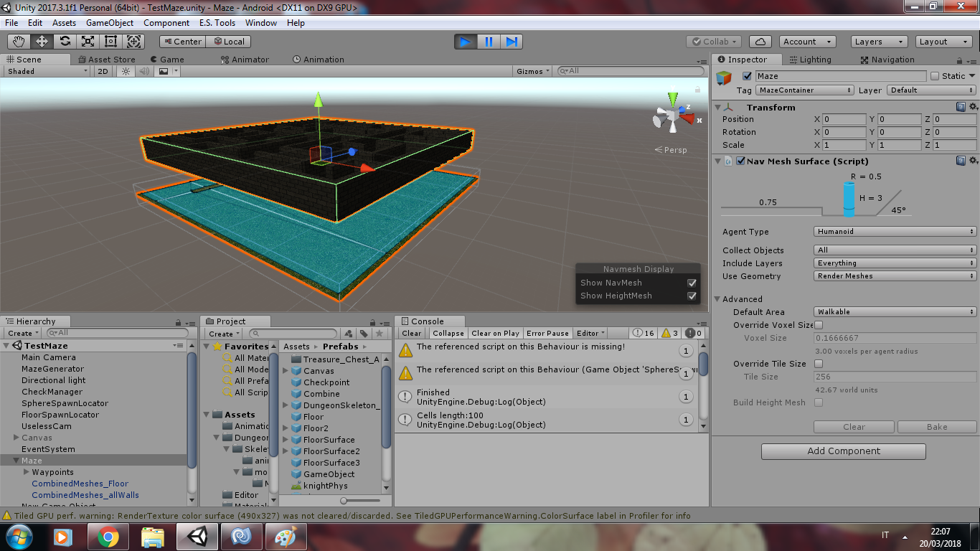This screenshot has height=551, width=980.
Task: Open Use Geometry dropdown
Action: 895,276
